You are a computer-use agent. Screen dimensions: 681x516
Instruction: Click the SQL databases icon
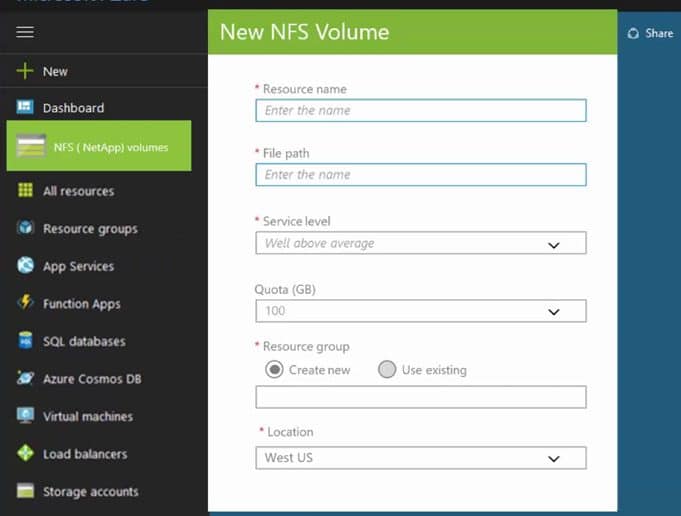(x=25, y=340)
